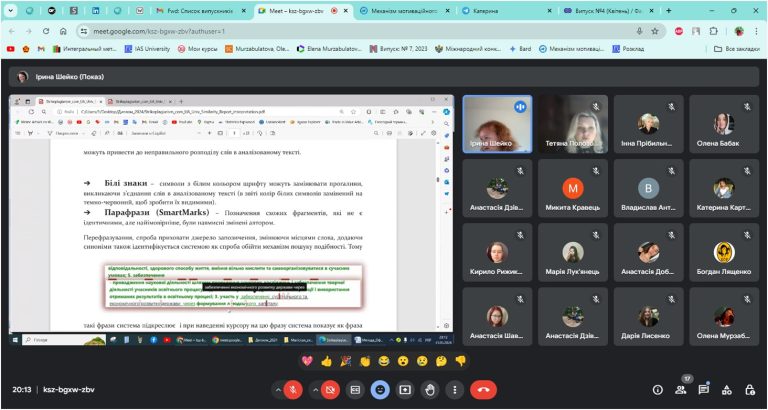This screenshot has width=768, height=410.
Task: Close the Meet – ksz-bgxw-zbv tab
Action: tap(346, 10)
